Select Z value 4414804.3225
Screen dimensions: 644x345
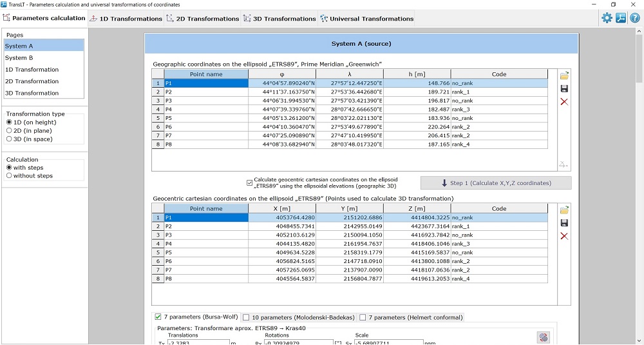point(417,217)
